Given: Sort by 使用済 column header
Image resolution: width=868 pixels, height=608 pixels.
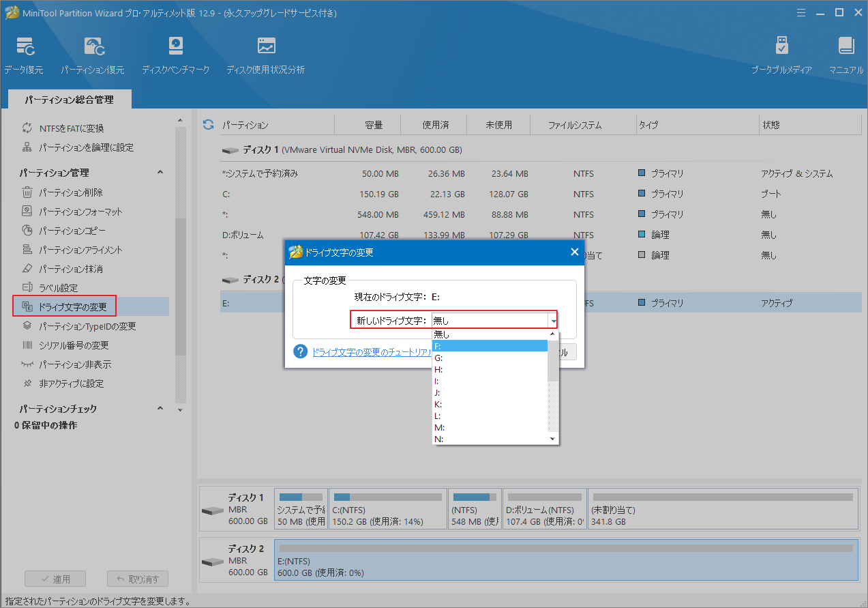Looking at the screenshot, I should [435, 125].
